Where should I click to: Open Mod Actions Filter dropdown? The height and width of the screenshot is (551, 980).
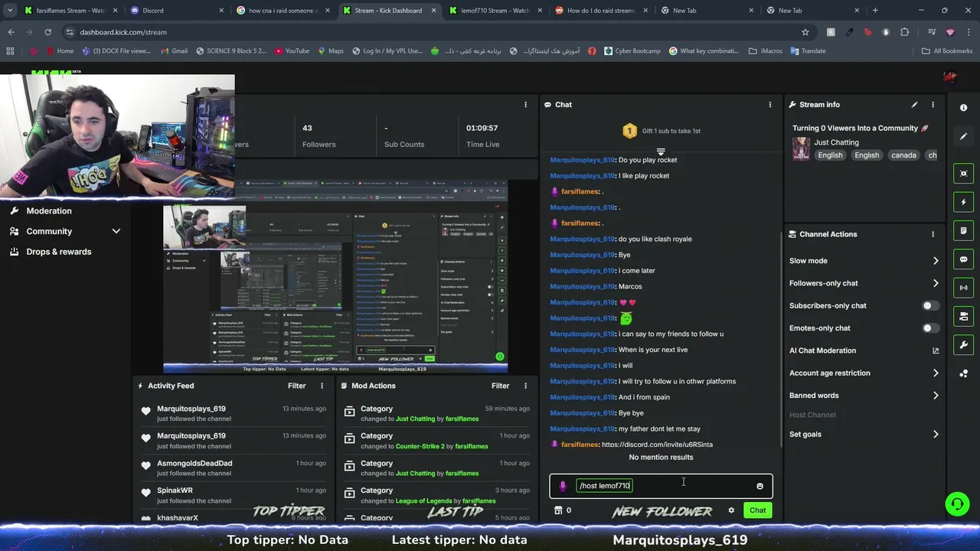(x=500, y=386)
